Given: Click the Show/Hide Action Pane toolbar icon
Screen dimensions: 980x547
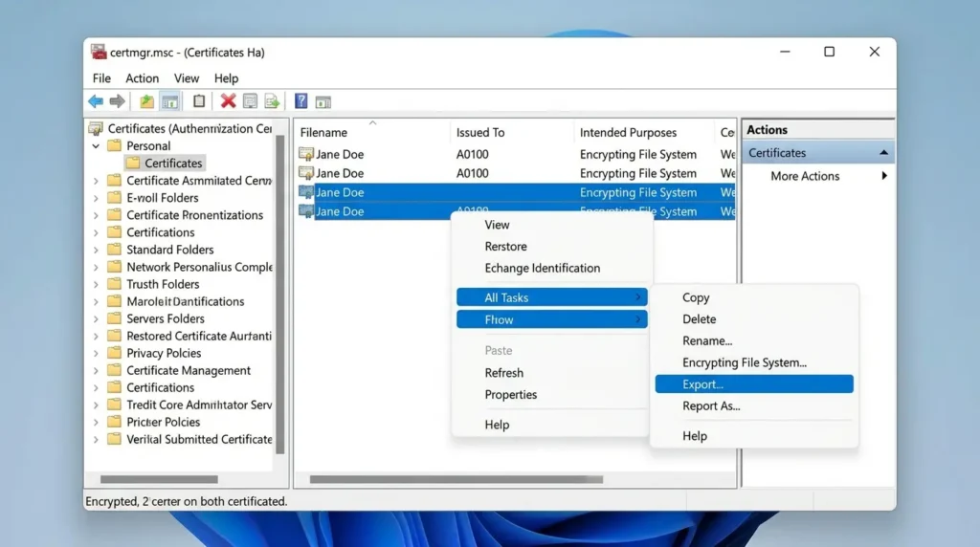Looking at the screenshot, I should tap(323, 101).
